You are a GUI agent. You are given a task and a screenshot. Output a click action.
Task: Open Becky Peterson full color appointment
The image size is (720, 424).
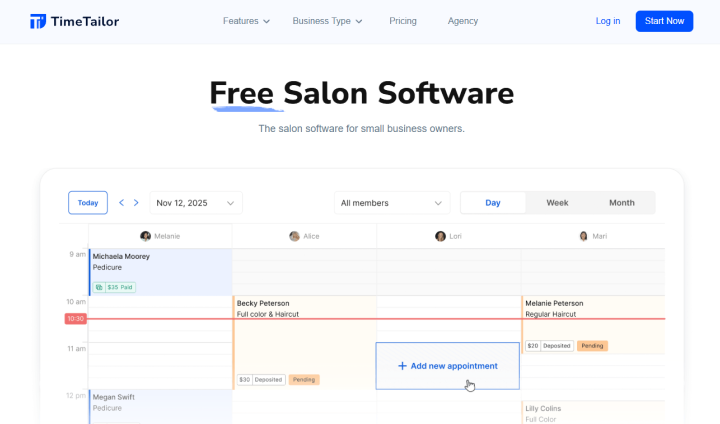(x=304, y=343)
